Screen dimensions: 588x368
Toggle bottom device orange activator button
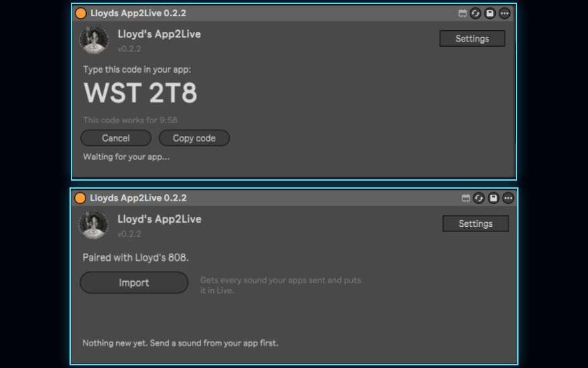pos(80,198)
